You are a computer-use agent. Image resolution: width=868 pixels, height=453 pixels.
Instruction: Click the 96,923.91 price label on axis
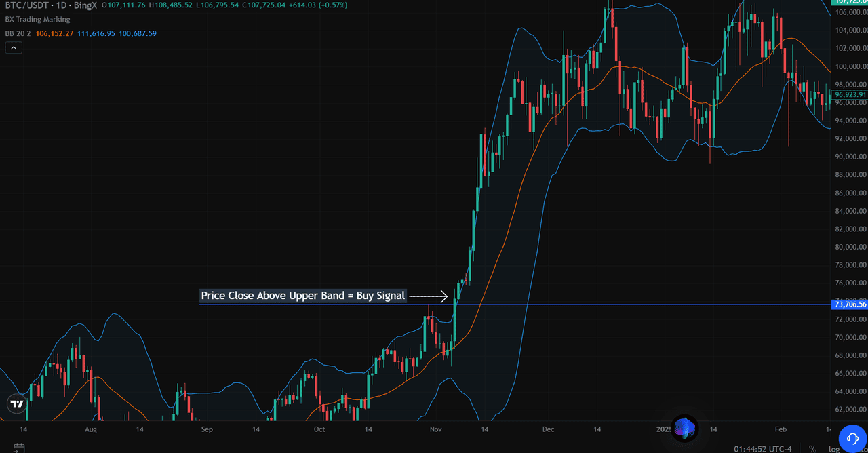pyautogui.click(x=849, y=94)
